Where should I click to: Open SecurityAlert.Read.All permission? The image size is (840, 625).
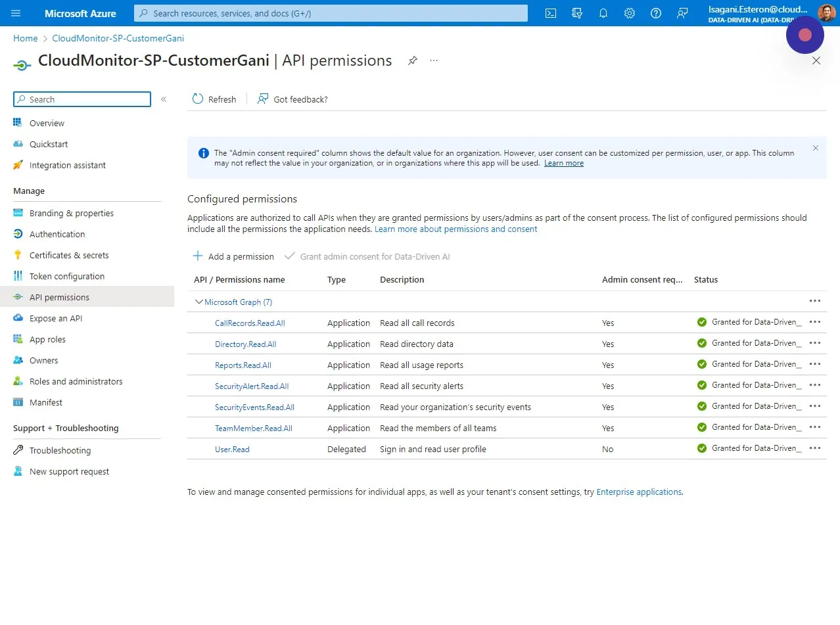point(252,386)
